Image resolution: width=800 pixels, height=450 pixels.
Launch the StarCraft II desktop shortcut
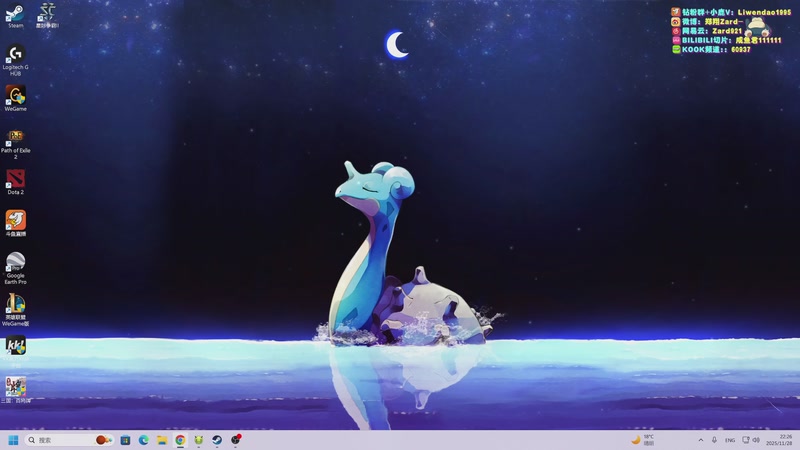point(47,15)
